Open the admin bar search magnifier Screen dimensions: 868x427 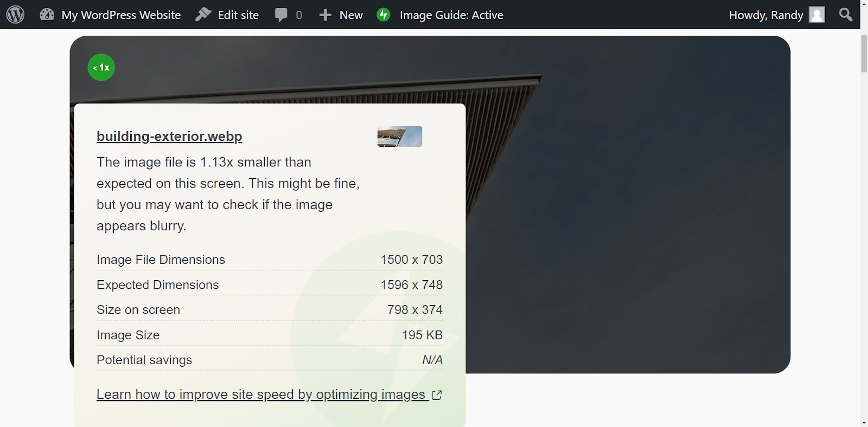(x=845, y=15)
